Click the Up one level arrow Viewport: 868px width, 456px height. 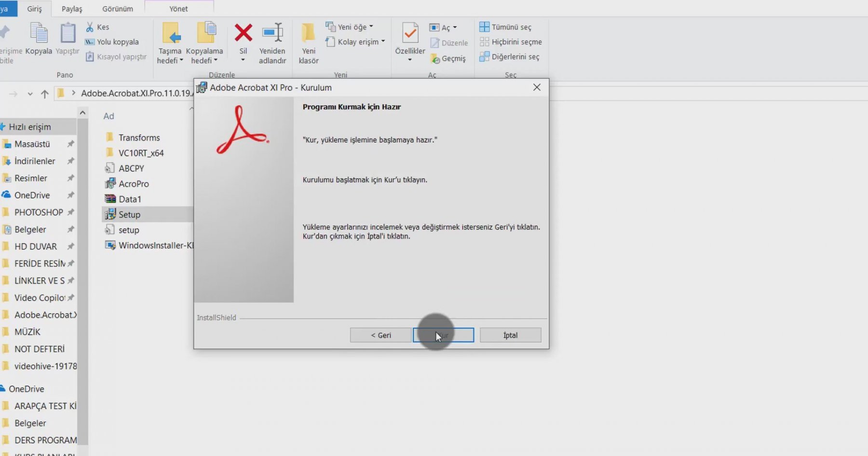(45, 94)
